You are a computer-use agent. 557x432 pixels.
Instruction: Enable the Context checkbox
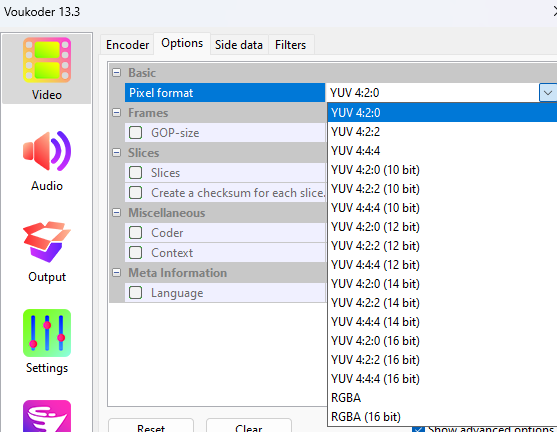[135, 253]
